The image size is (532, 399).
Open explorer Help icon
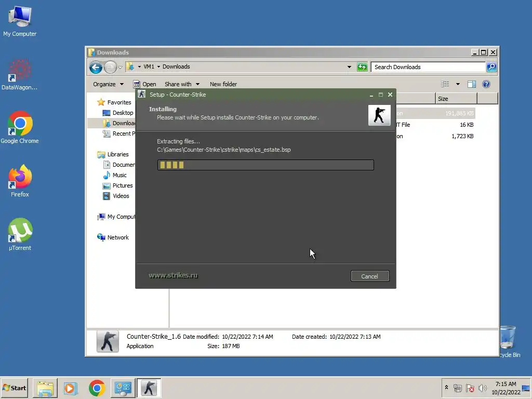coord(486,84)
